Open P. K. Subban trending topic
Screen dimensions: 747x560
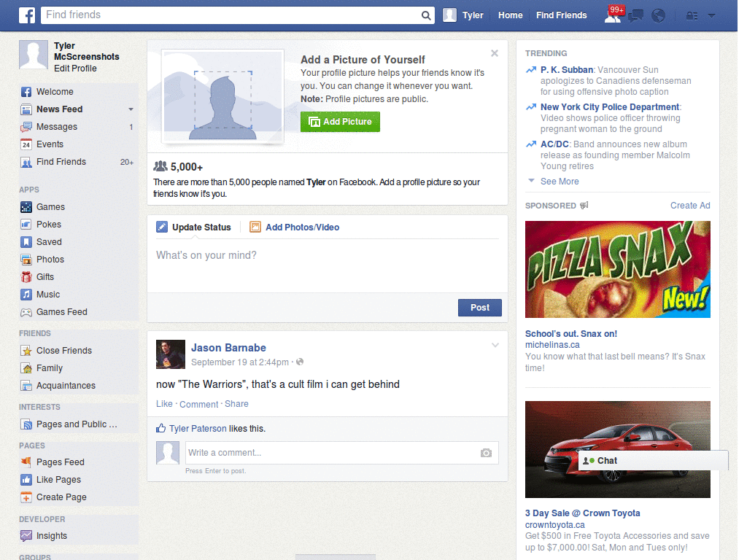click(567, 70)
